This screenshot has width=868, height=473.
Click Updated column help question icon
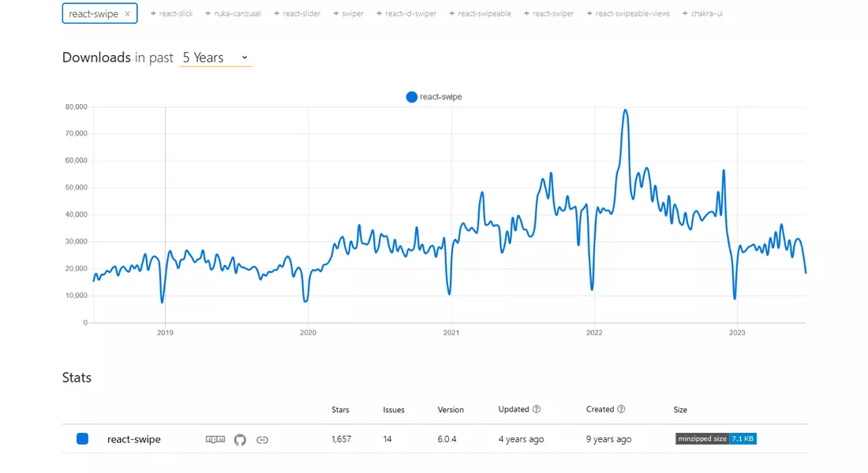(x=537, y=409)
